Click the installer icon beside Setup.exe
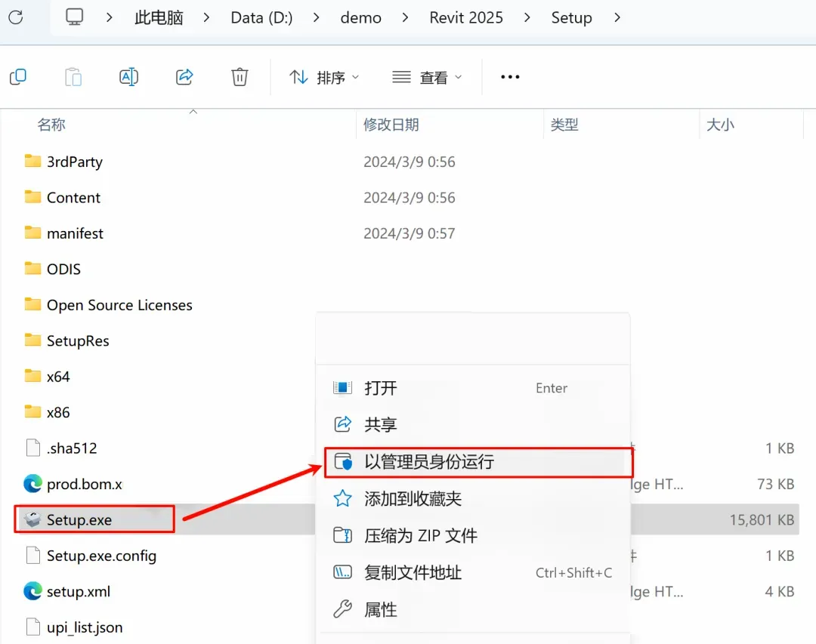 pyautogui.click(x=32, y=519)
